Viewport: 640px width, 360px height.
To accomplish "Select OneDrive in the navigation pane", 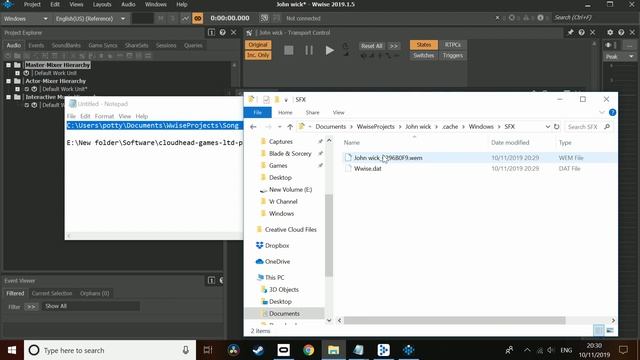I will pyautogui.click(x=277, y=262).
